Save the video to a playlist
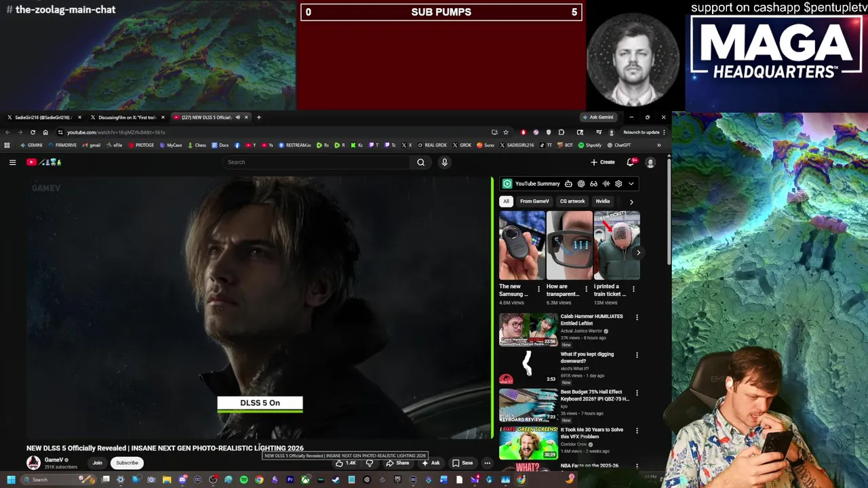The height and width of the screenshot is (488, 868). click(x=462, y=463)
